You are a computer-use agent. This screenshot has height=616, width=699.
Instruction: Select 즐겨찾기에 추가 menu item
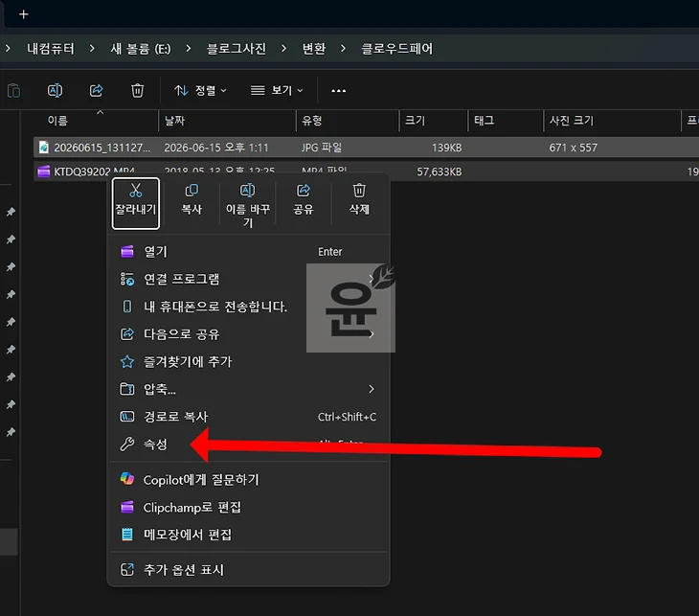point(249,362)
